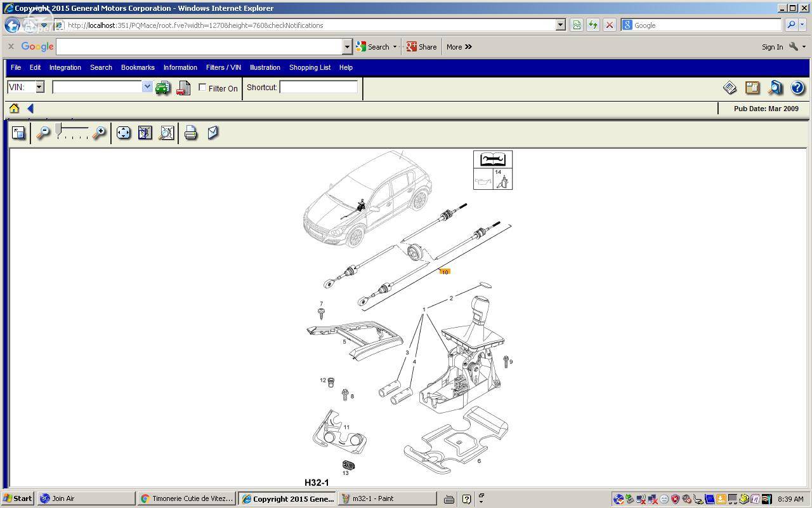Click the IE Google search box

click(x=701, y=25)
